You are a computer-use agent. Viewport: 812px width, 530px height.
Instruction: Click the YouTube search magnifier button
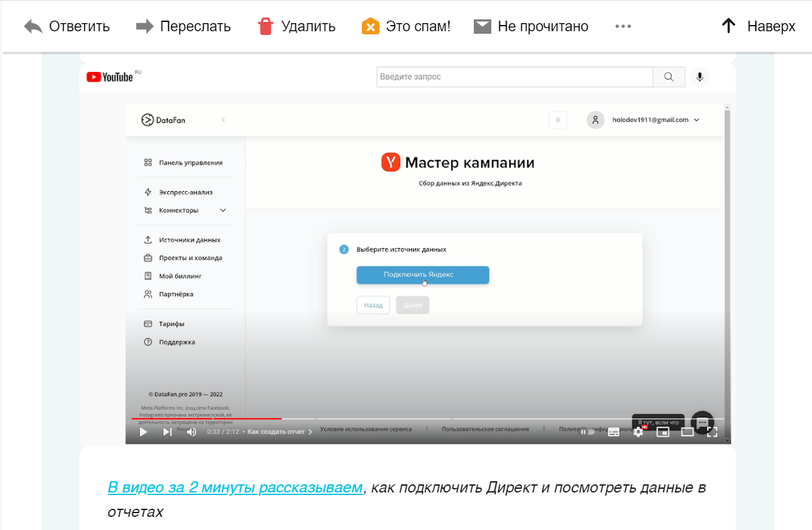coord(669,77)
